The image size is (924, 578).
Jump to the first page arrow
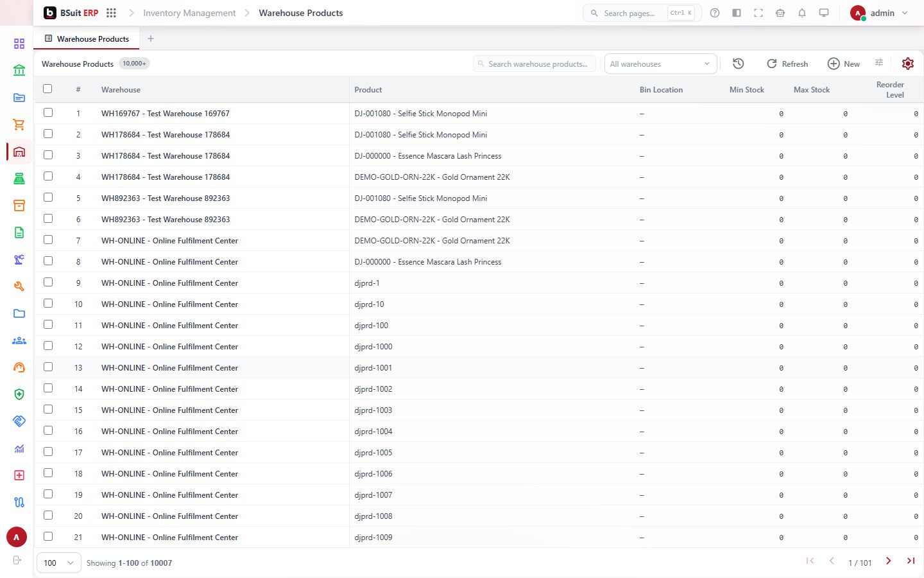(810, 561)
